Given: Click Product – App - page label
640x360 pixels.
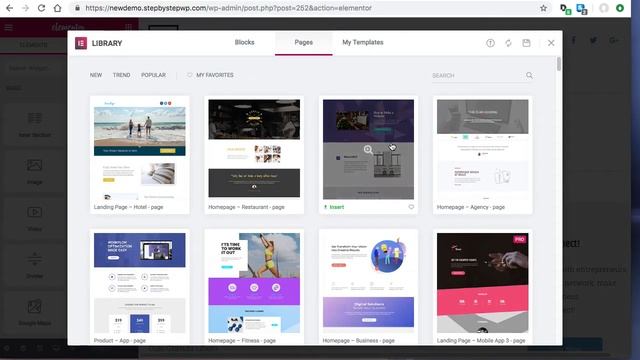Looking at the screenshot, I should (120, 340).
